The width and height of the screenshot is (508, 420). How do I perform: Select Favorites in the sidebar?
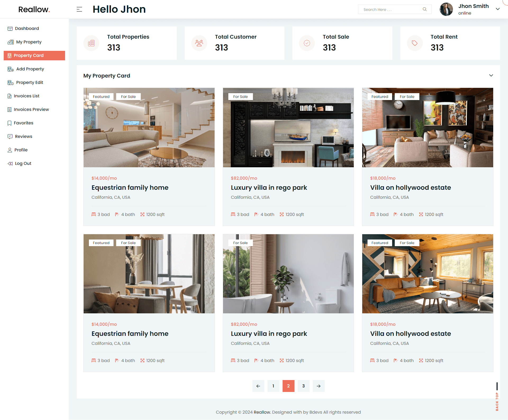click(24, 123)
